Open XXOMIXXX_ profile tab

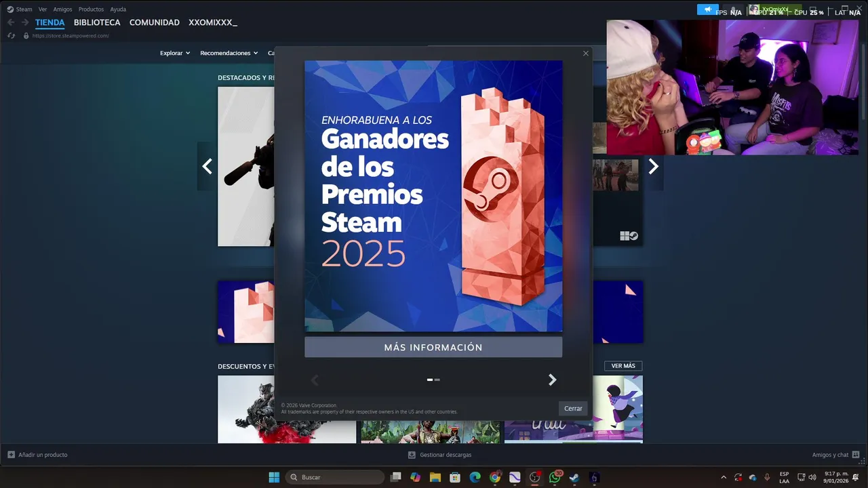coord(213,22)
